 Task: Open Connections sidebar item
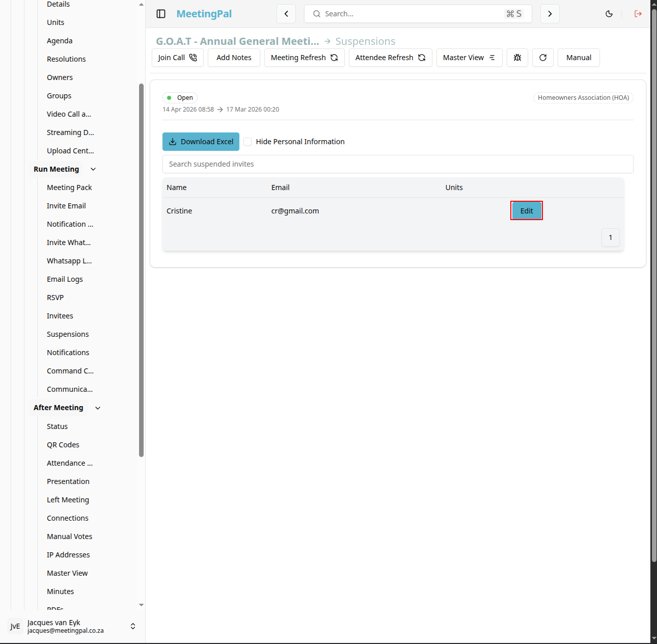[x=68, y=518]
